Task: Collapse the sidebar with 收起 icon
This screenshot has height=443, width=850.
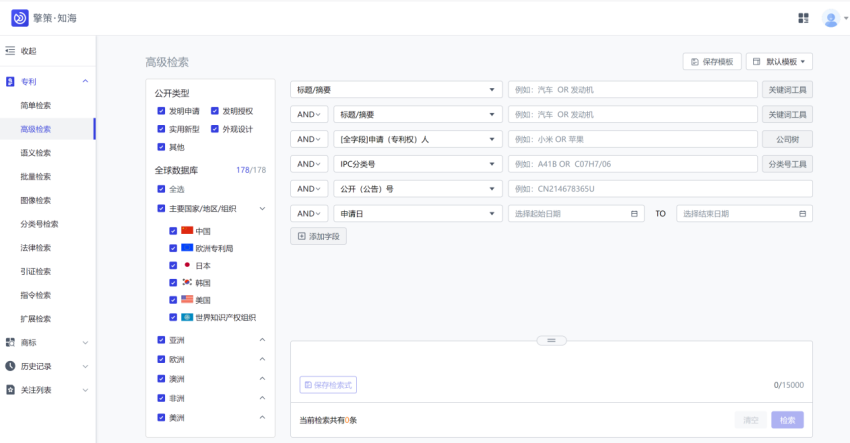Action: [x=10, y=51]
